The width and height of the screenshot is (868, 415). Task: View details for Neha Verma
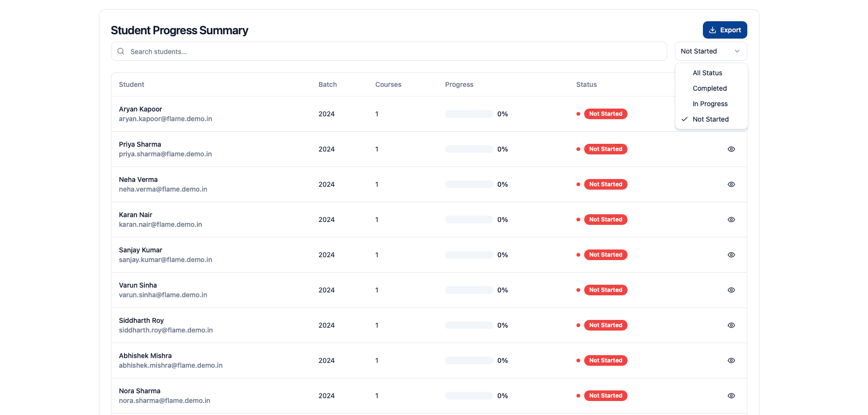(x=731, y=184)
